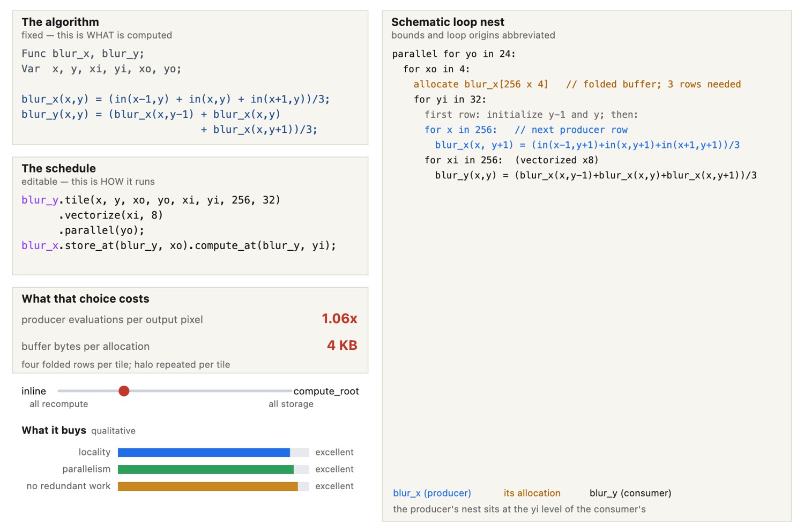This screenshot has height=532, width=804.
Task: Click the blue locality bar
Action: [x=204, y=453]
